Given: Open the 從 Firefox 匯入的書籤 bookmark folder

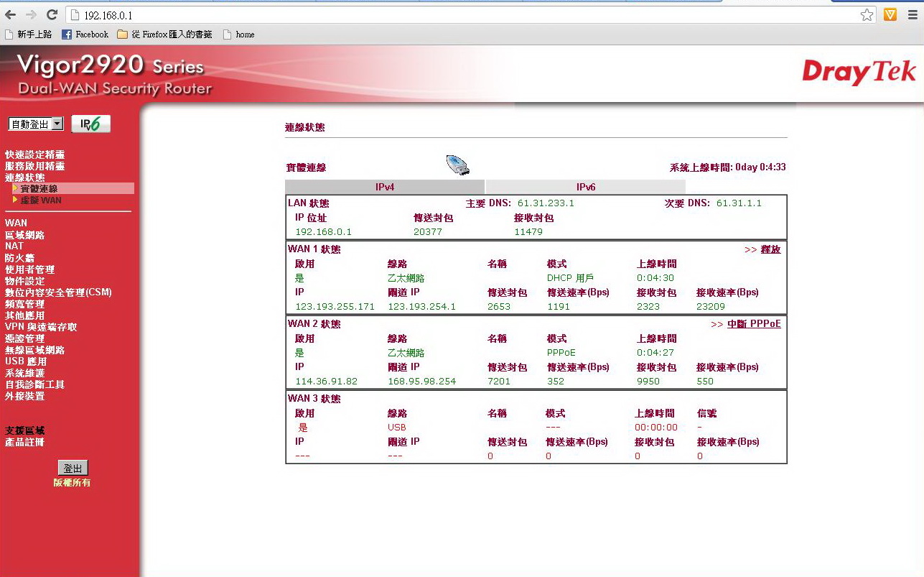Looking at the screenshot, I should (164, 34).
